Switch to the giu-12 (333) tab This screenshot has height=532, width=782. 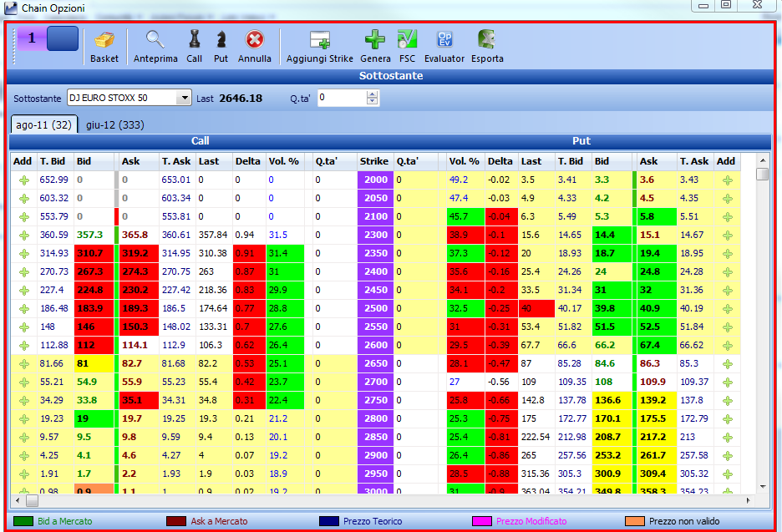point(114,124)
